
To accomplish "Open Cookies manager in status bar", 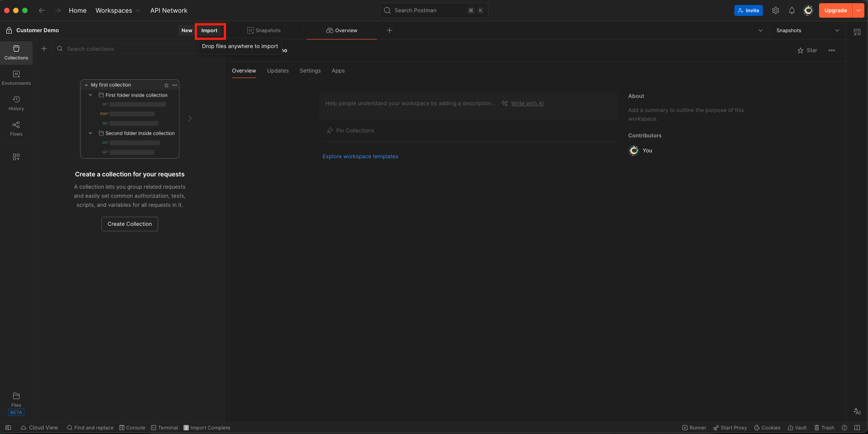I will pyautogui.click(x=767, y=428).
